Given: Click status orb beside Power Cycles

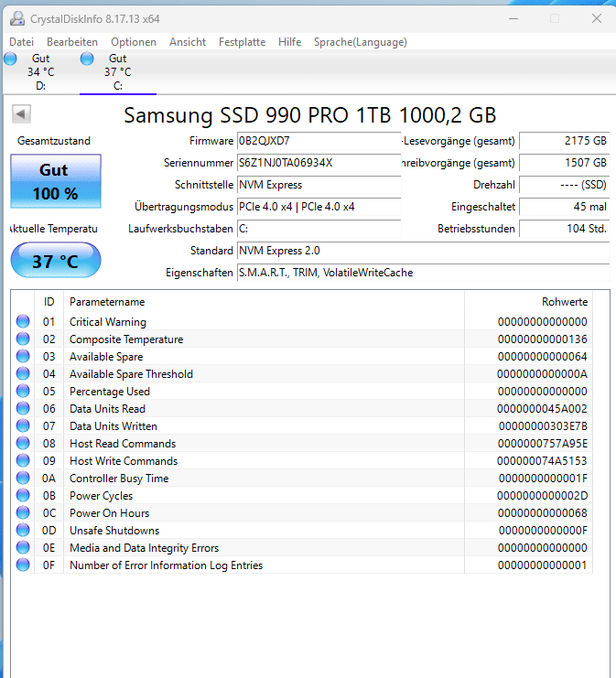Looking at the screenshot, I should pos(23,495).
